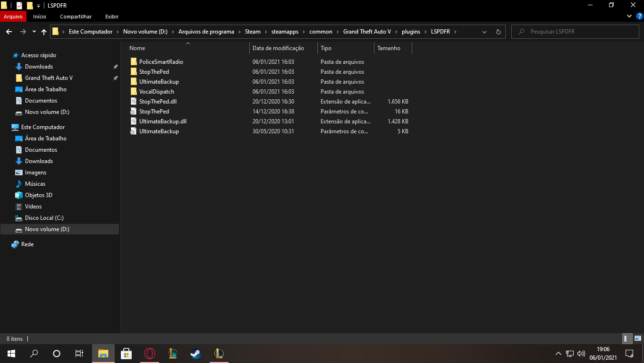This screenshot has width=644, height=363.
Task: Click the 1.656 KB size cell
Action: point(398,102)
